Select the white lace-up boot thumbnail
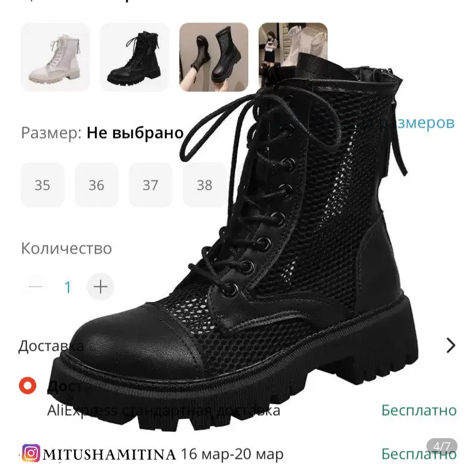476x464 pixels. coord(55,57)
